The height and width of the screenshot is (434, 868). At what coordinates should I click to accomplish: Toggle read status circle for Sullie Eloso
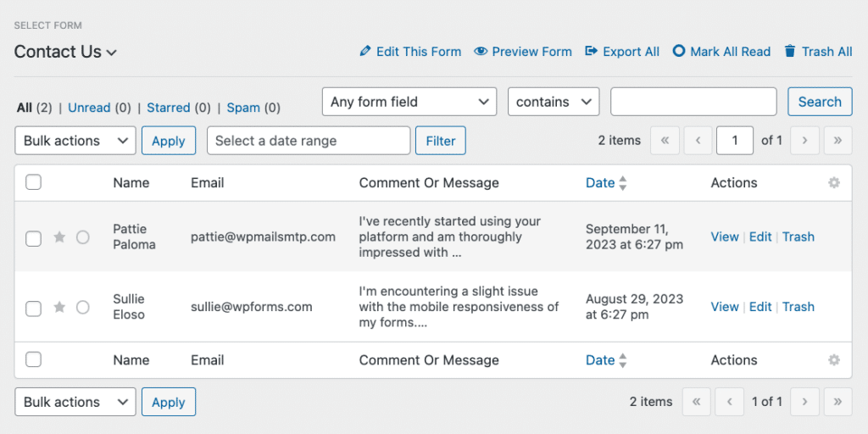[83, 308]
